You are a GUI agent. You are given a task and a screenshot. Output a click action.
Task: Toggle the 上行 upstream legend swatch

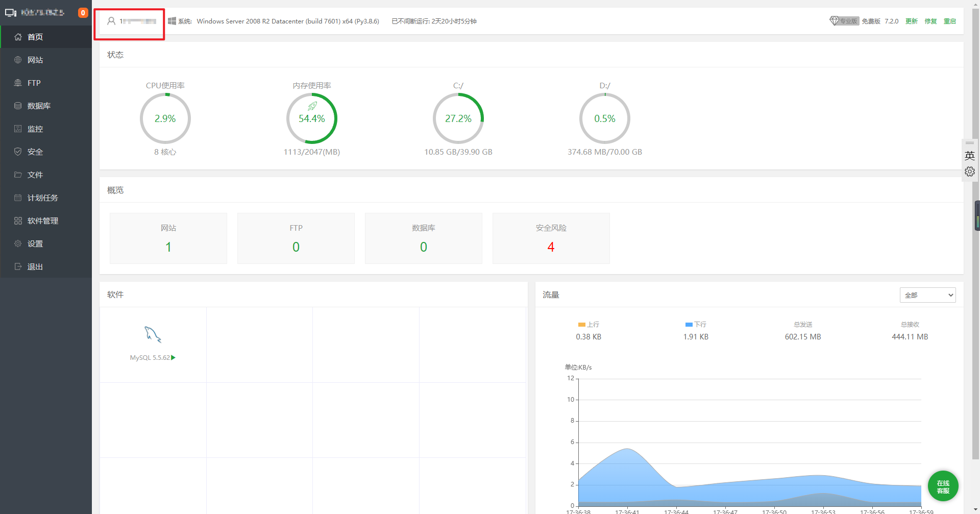[x=582, y=325]
